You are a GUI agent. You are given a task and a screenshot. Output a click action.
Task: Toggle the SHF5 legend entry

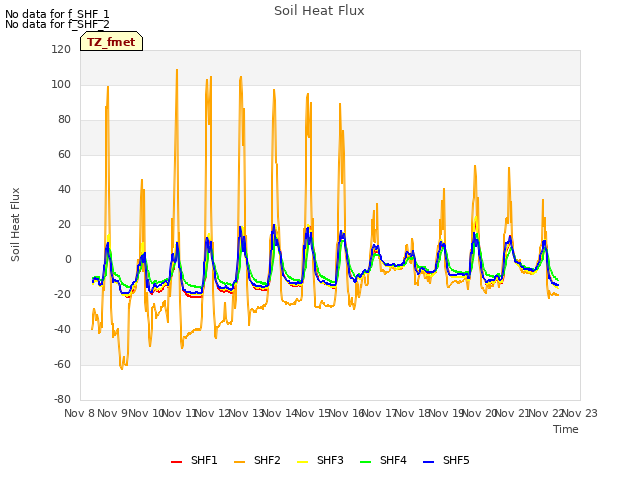[x=447, y=460]
